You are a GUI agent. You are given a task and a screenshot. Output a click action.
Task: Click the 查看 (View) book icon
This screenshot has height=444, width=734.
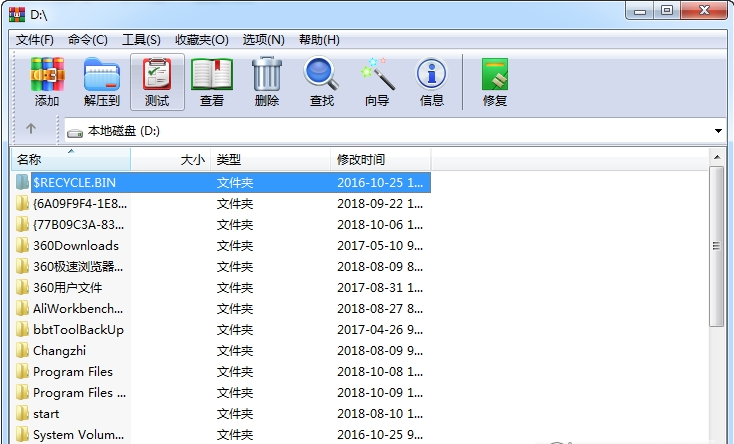212,74
